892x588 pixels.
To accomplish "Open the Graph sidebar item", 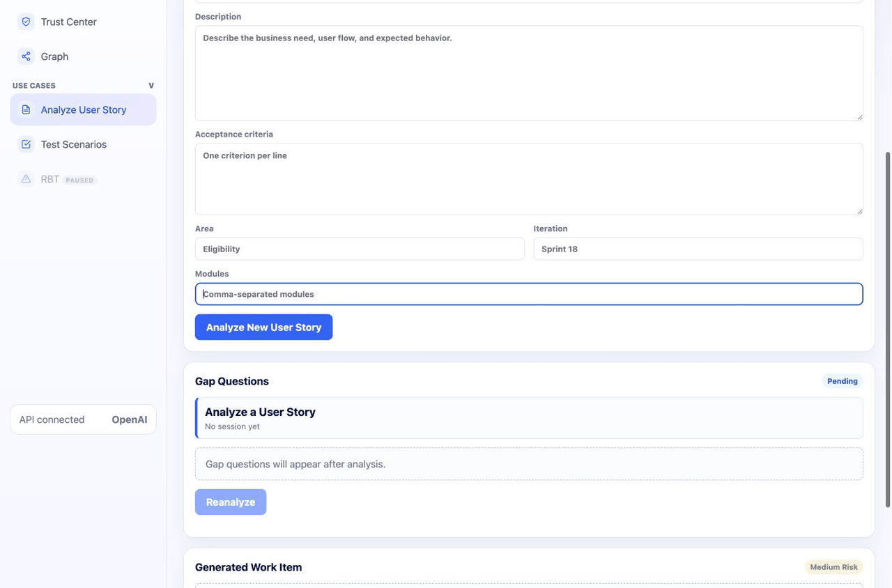I will pos(83,56).
